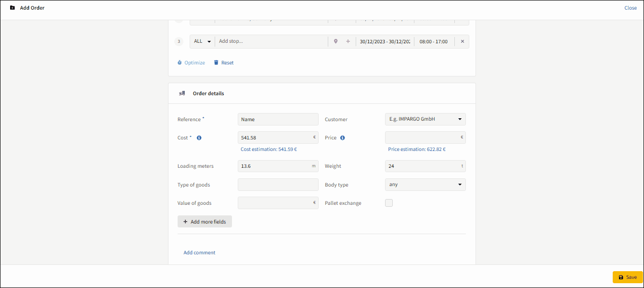Click the date range field of stop 3
Screen dimensions: 644x288
tap(385, 41)
